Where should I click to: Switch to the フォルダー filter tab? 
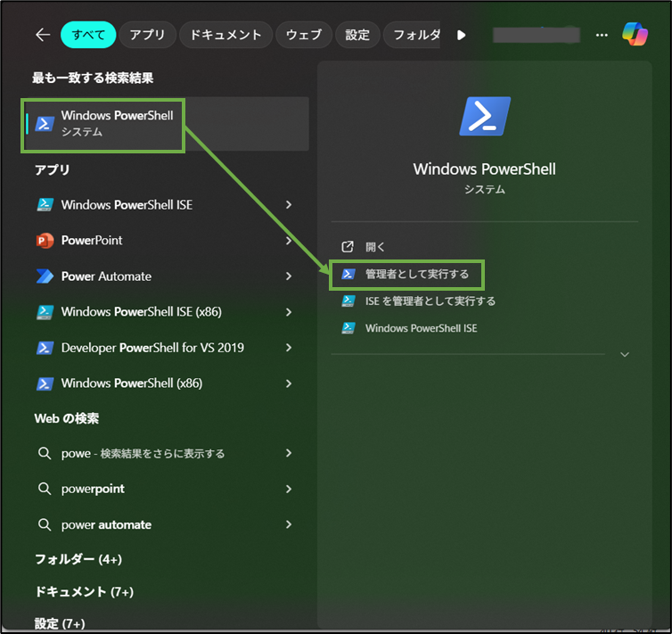point(412,35)
